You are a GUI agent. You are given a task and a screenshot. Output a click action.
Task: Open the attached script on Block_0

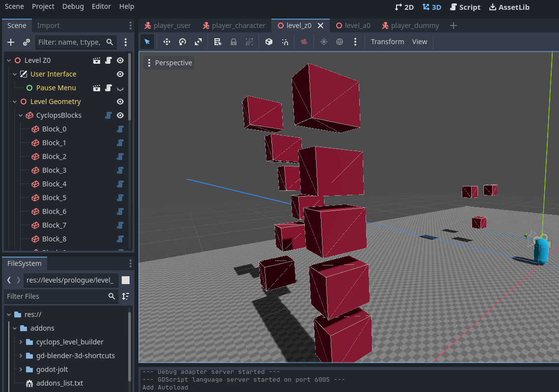coord(119,129)
